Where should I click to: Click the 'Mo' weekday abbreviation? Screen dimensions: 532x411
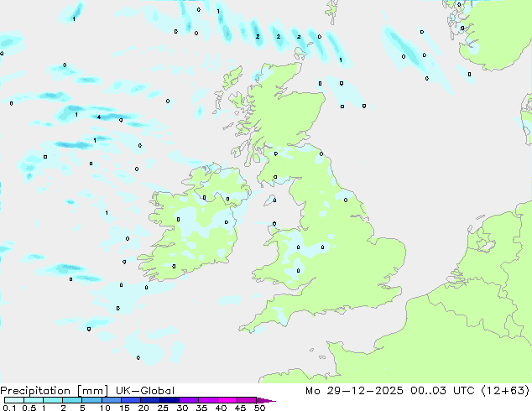[312, 391]
